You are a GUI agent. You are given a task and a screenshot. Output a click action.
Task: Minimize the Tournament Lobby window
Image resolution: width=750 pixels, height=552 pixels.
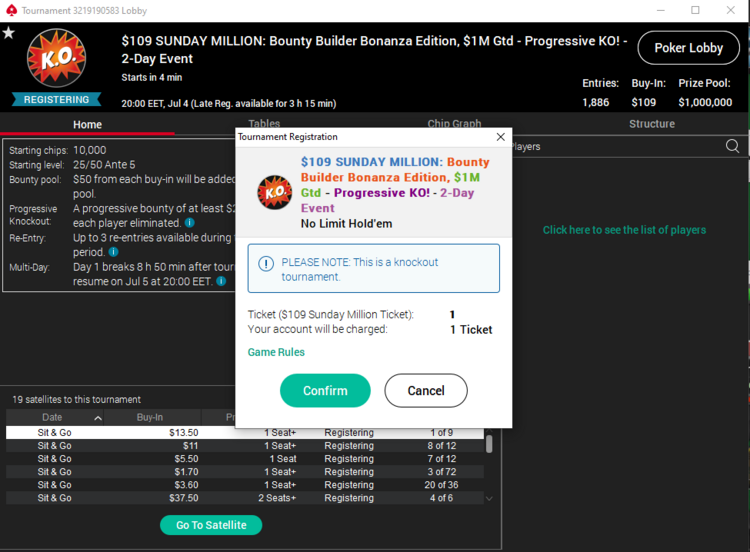point(661,11)
